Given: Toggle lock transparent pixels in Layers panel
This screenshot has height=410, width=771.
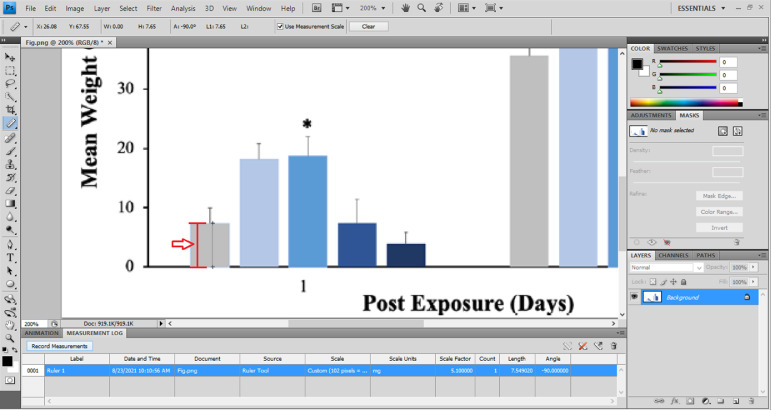Looking at the screenshot, I should click(652, 281).
